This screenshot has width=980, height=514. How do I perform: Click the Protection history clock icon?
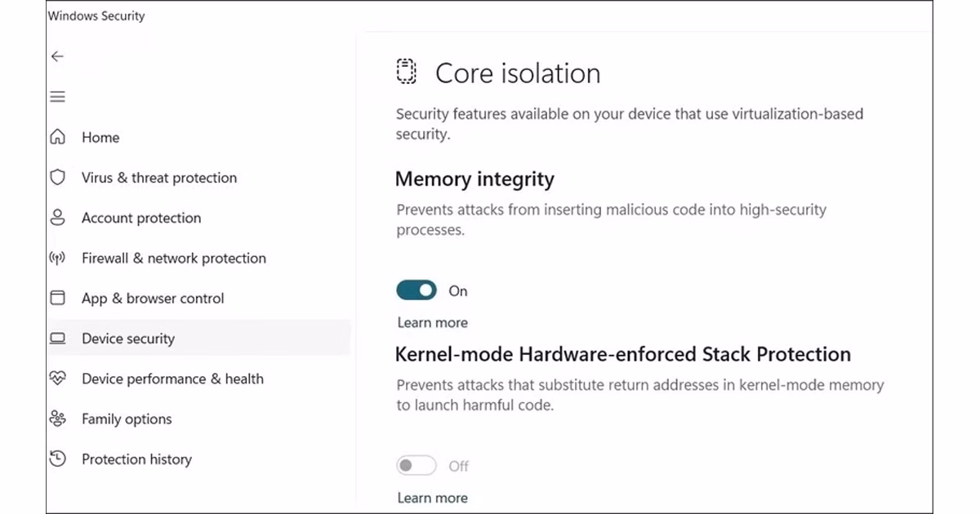point(57,459)
